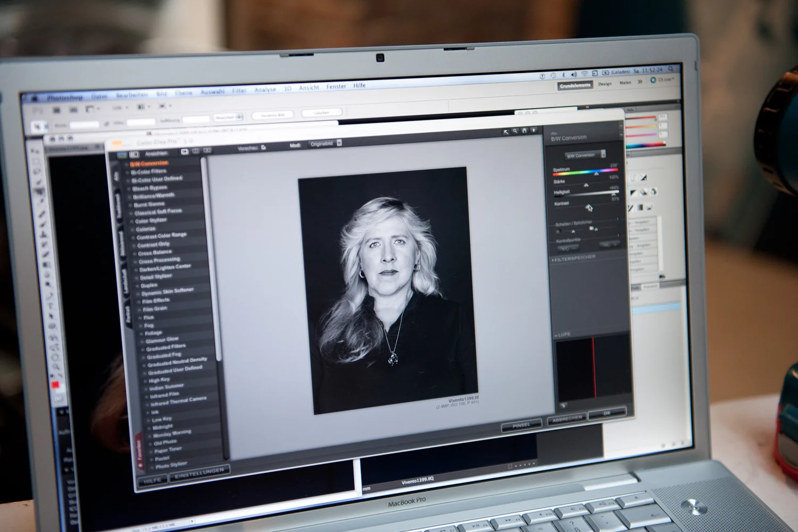Open the Filter menu
Image resolution: width=798 pixels, height=532 pixels.
pos(238,91)
